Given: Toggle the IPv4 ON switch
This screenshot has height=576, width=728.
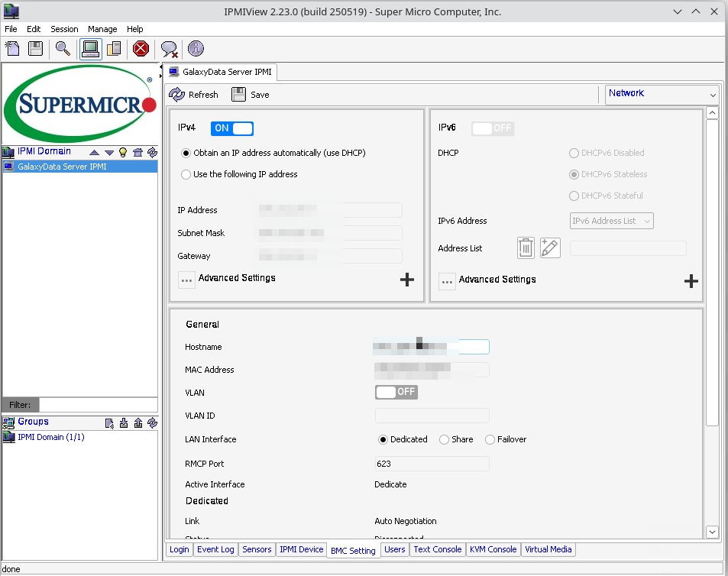Looking at the screenshot, I should pyautogui.click(x=232, y=128).
